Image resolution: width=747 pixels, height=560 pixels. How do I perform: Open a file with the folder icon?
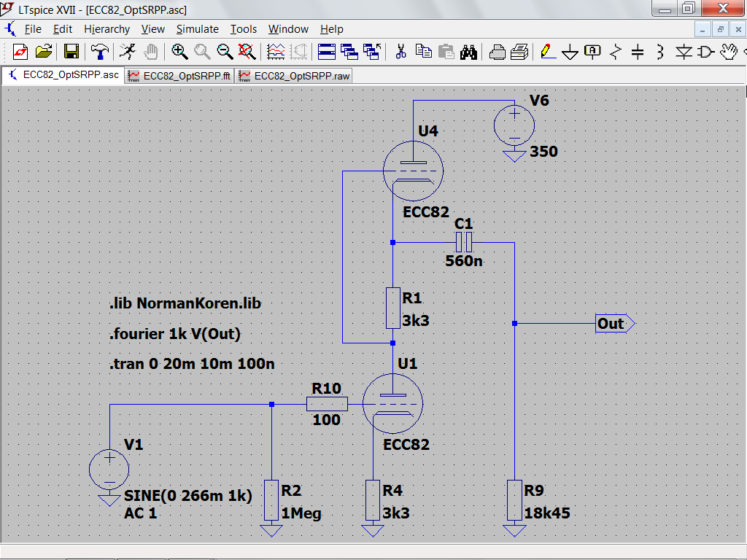[x=44, y=52]
